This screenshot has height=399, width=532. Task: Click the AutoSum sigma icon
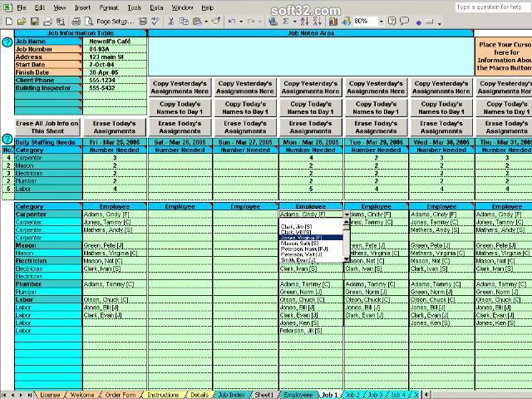pos(286,22)
